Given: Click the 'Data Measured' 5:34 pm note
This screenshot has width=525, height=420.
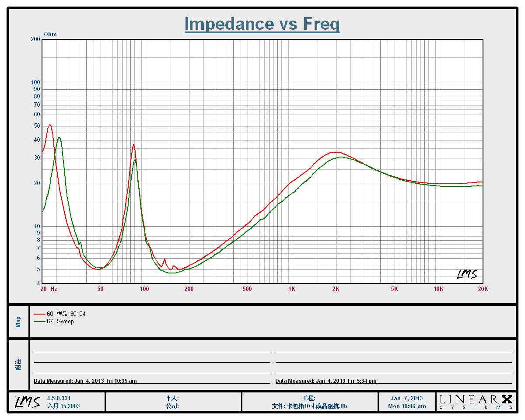Looking at the screenshot, I should click(x=325, y=381).
